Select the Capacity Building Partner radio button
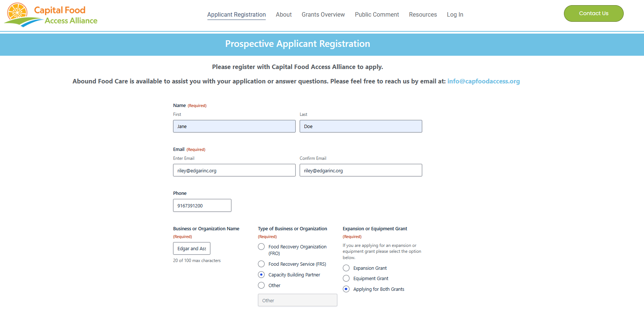644x310 pixels. click(261, 275)
